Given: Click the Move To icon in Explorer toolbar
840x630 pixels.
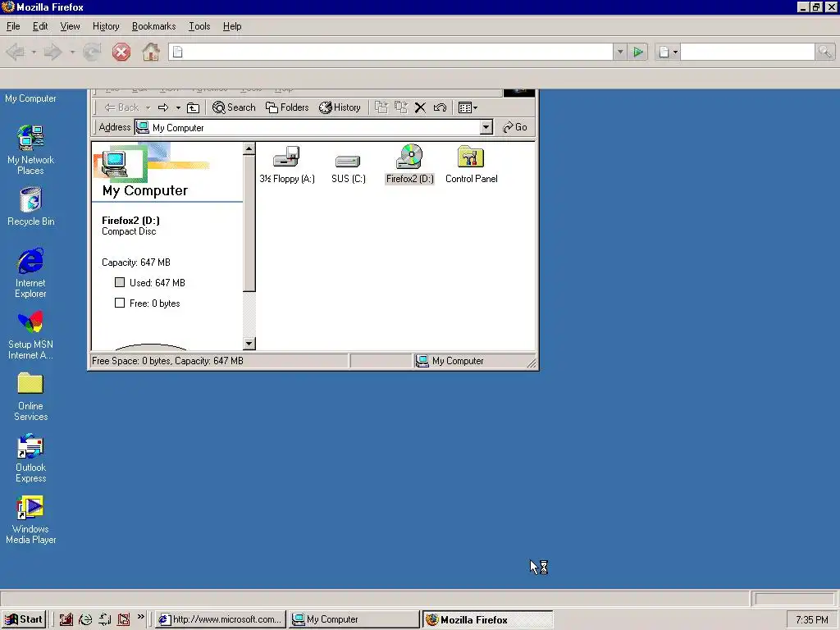Looking at the screenshot, I should (381, 107).
